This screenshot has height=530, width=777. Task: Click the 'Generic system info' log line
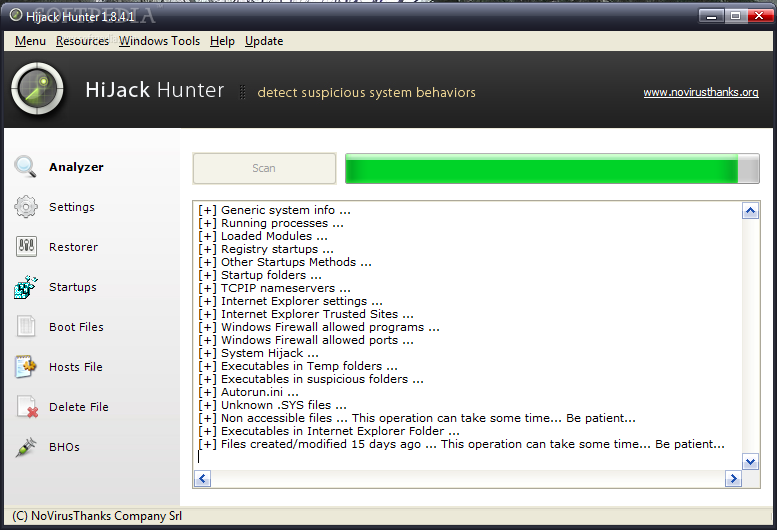tap(274, 210)
